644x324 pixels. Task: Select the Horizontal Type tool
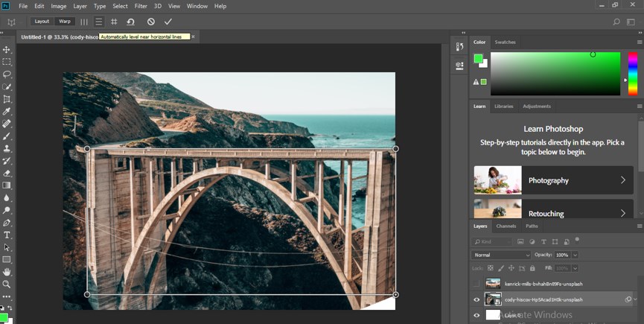click(x=7, y=235)
